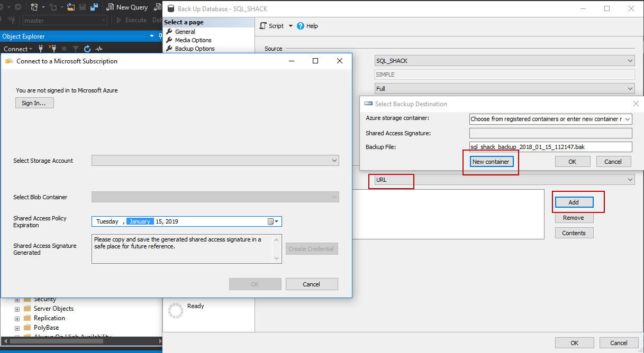Click the Shared Access Signature Generated text box
644x353 pixels.
point(187,249)
